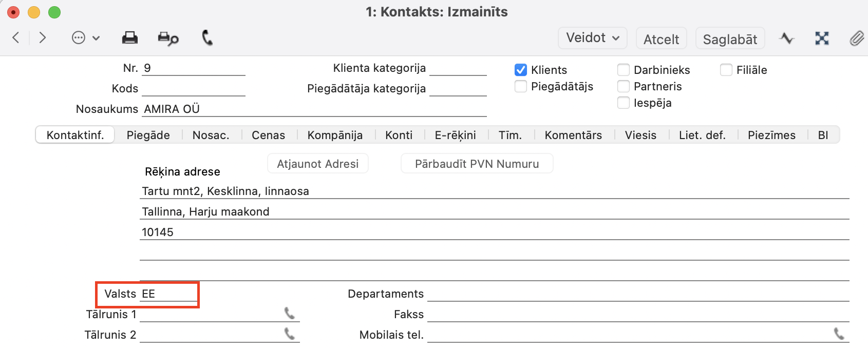Click the Saglabāt button
Viewport: 868px width, 350px height.
pyautogui.click(x=730, y=39)
